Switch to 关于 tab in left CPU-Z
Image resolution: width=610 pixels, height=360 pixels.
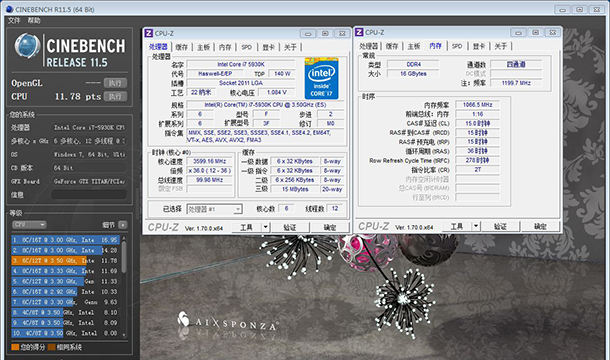290,47
